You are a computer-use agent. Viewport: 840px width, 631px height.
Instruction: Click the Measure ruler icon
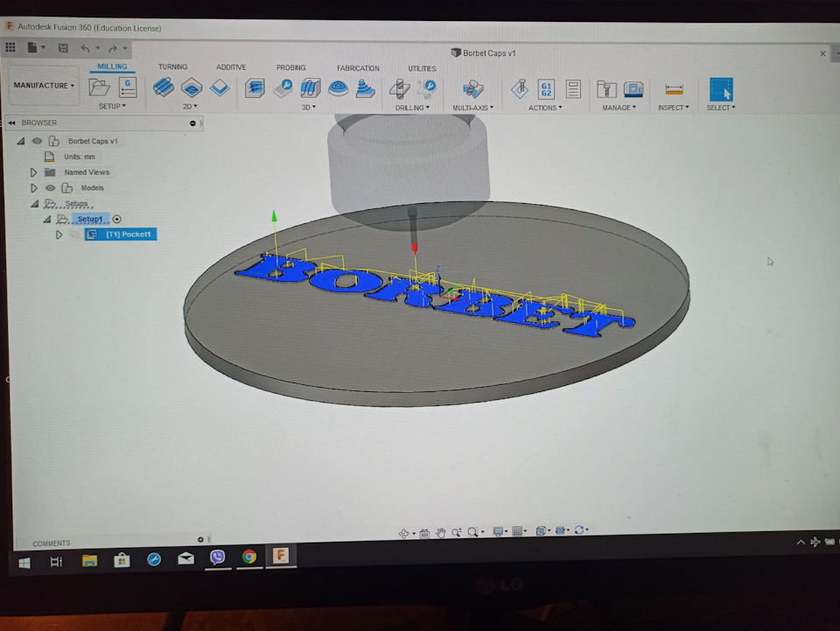pyautogui.click(x=674, y=90)
